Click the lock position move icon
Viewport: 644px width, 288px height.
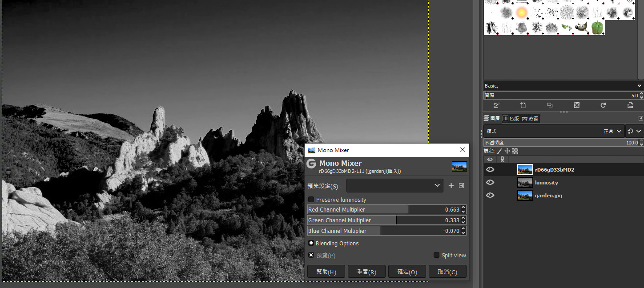pos(507,151)
